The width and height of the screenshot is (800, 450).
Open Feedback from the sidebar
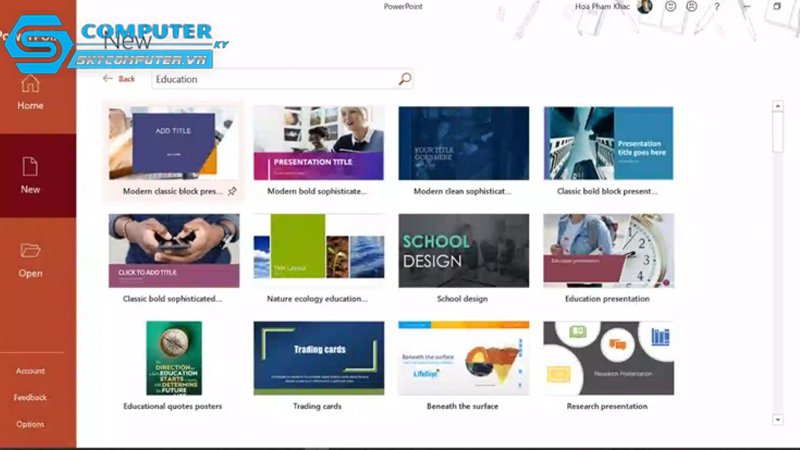[30, 397]
